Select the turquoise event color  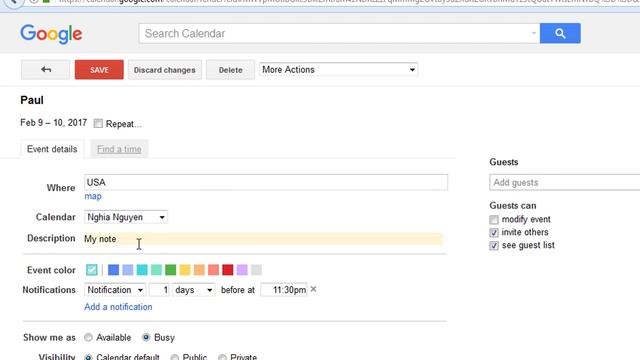[x=142, y=270]
